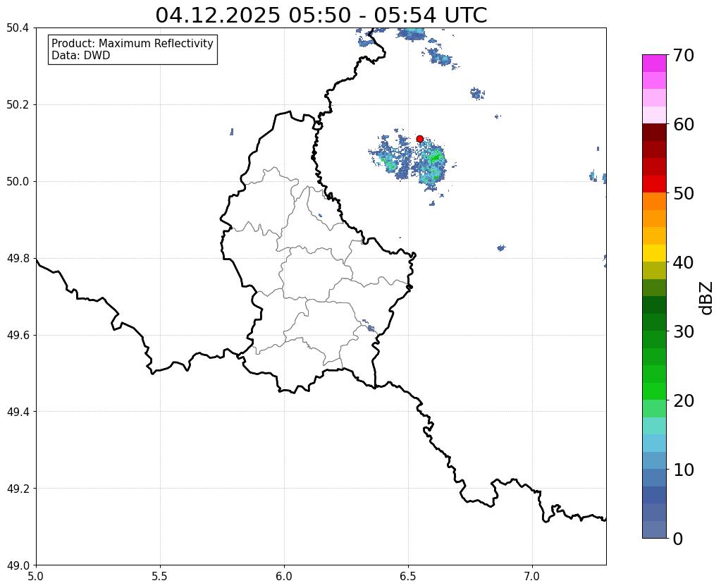Click the latitude axis label 50.4

(x=18, y=28)
